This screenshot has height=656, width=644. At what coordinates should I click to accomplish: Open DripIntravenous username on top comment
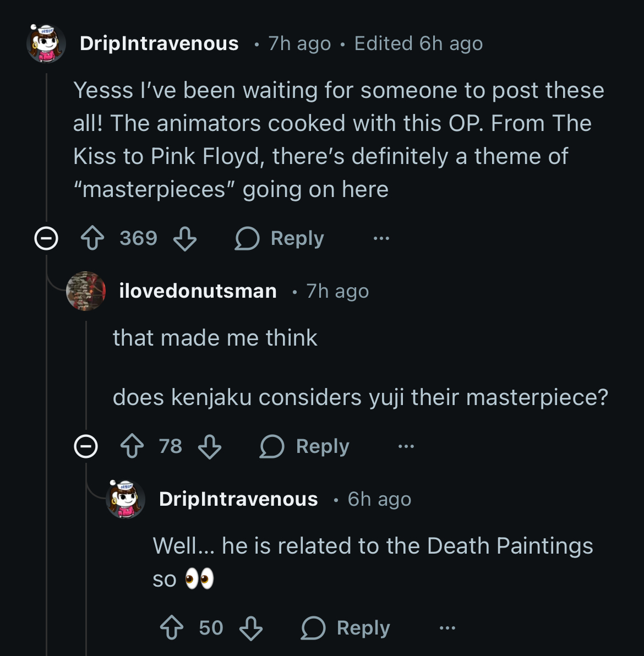pos(159,43)
